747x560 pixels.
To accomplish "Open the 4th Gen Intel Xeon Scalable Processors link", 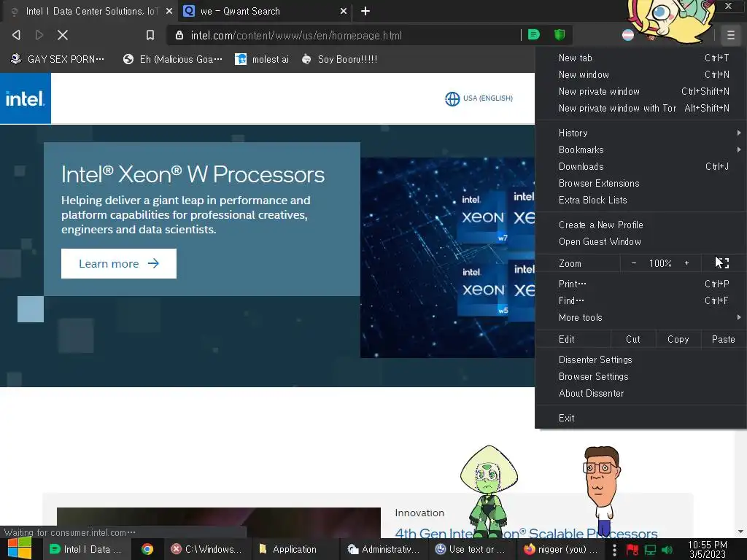I will [x=526, y=533].
